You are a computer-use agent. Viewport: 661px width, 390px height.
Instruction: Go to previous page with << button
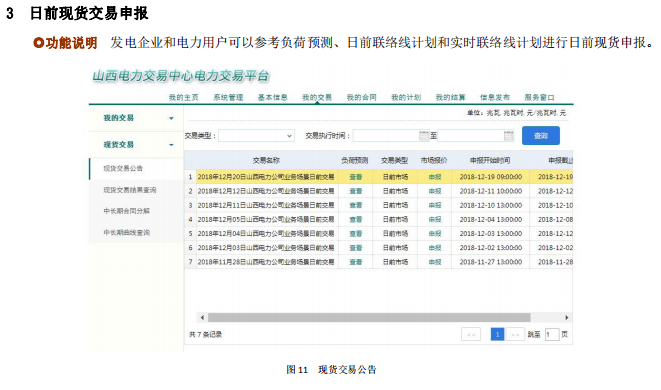click(471, 334)
